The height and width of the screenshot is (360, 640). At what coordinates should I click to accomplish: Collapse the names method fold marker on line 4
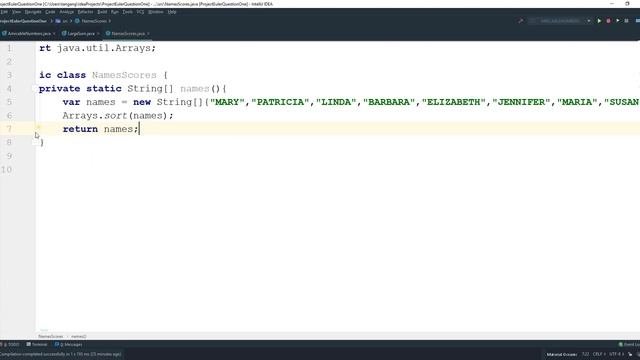35,88
